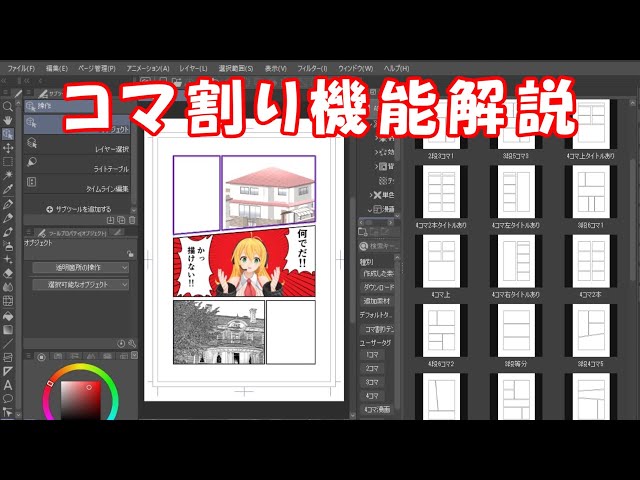Viewport: 640px width, 480px height.
Task: Select the Balloon tool
Action: tap(7, 399)
